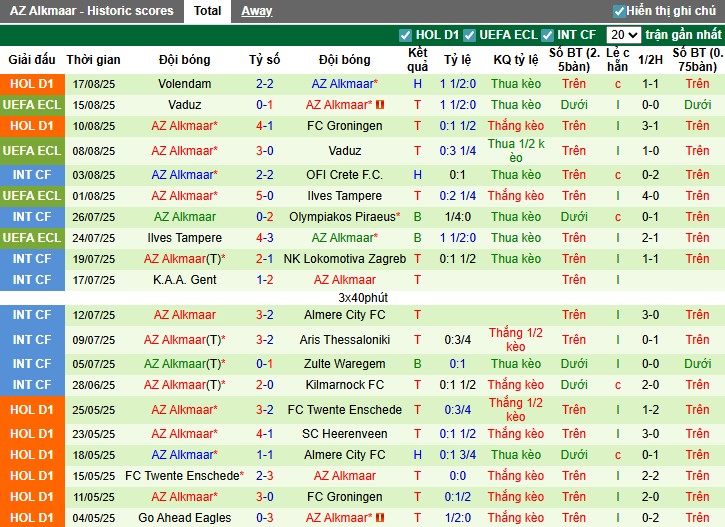
Task: Click the Giải đấu column header
Action: tap(32, 60)
